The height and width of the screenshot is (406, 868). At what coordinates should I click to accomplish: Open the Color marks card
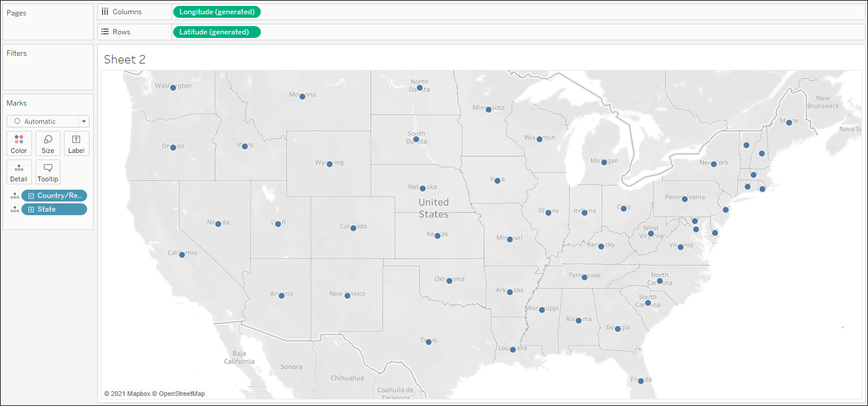[19, 144]
